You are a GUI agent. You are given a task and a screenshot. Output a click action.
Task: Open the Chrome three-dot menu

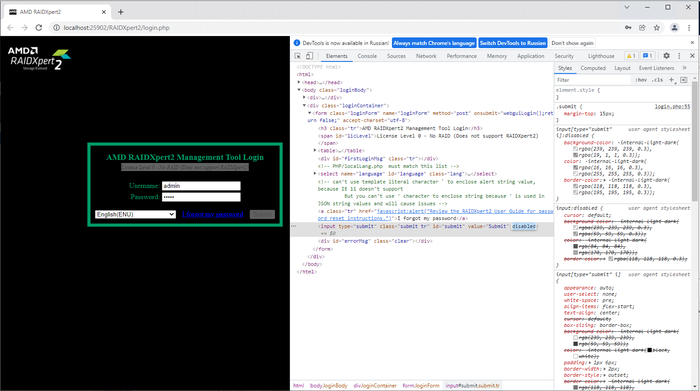(689, 28)
